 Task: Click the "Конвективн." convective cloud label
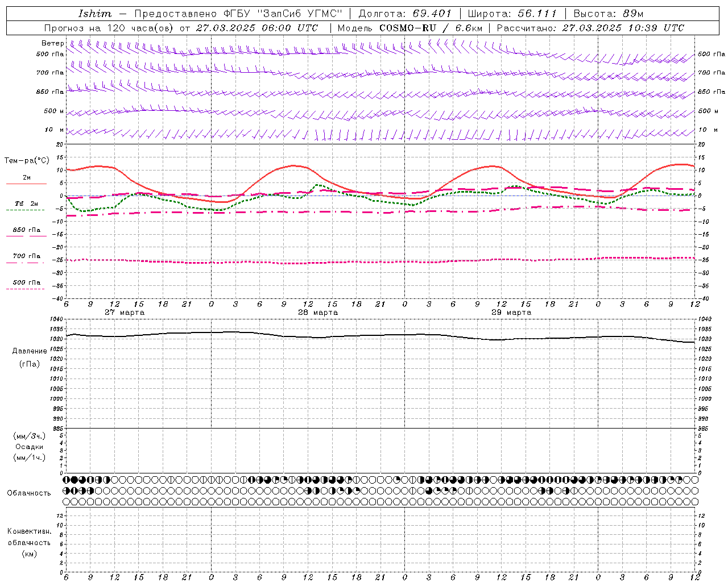[x=29, y=531]
